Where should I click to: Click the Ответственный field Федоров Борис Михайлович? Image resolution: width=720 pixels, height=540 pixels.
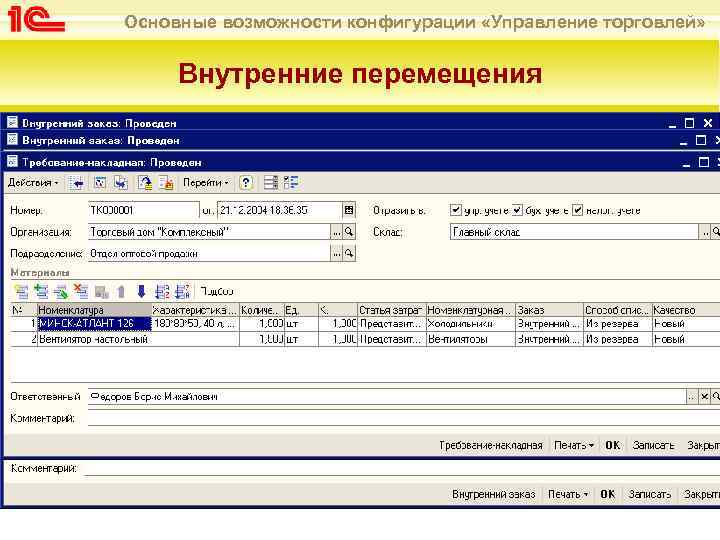pos(387,397)
